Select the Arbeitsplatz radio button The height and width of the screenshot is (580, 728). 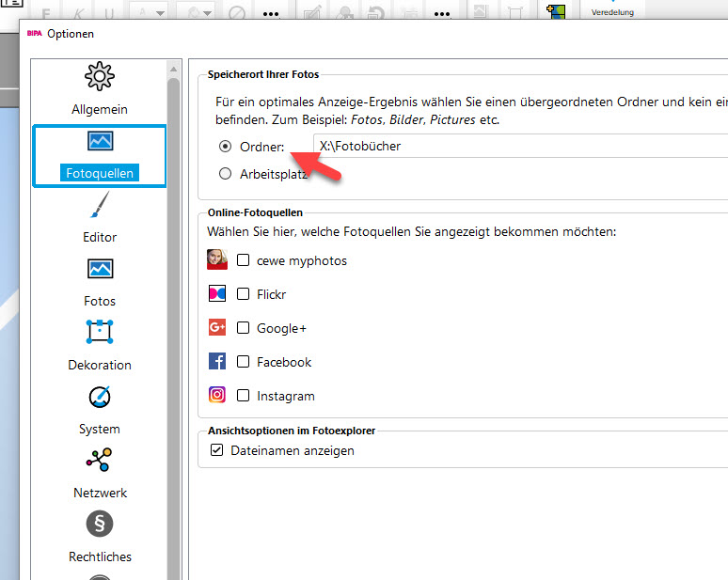tap(225, 174)
